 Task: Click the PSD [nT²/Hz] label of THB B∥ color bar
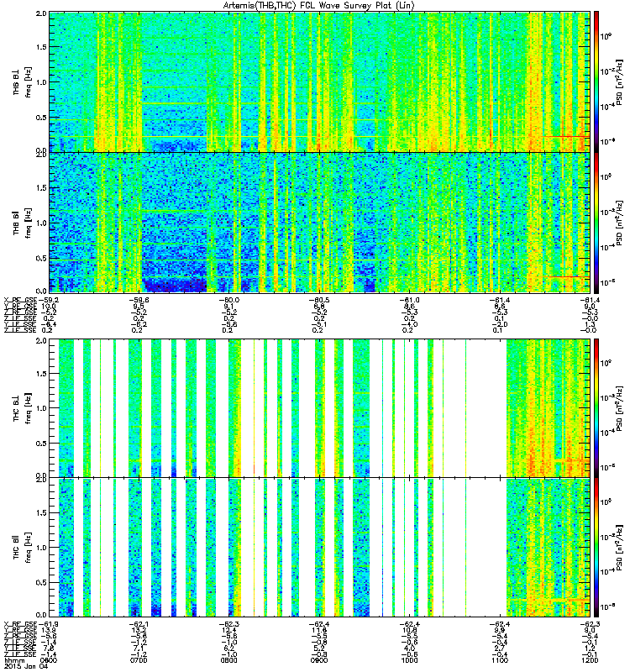(618, 223)
